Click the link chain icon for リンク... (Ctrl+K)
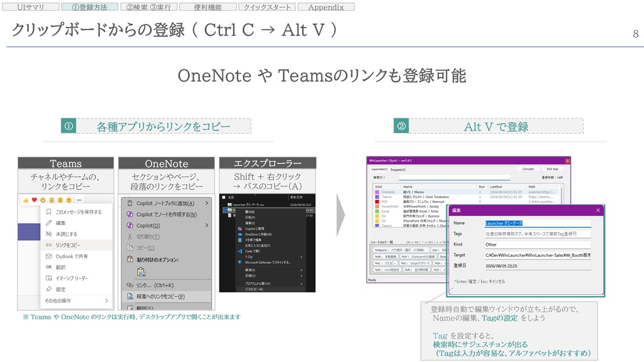644x362 pixels. pyautogui.click(x=130, y=285)
